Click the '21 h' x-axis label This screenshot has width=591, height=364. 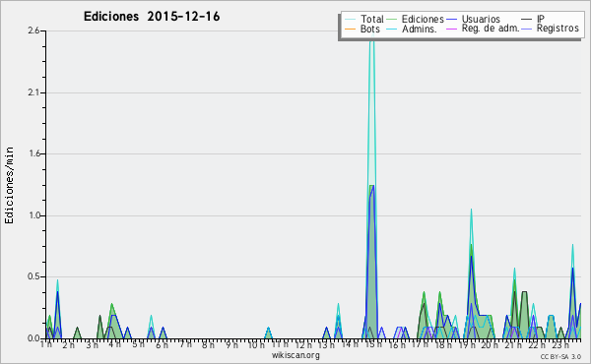click(x=514, y=344)
